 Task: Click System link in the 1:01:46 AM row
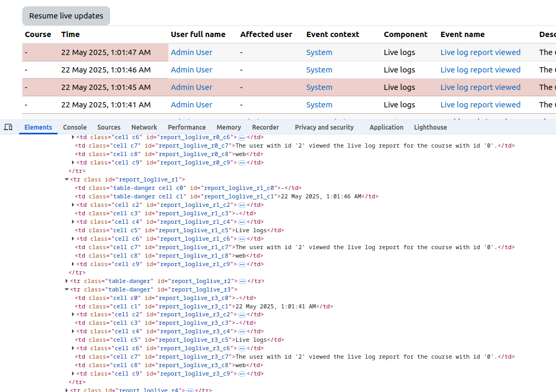tap(319, 70)
